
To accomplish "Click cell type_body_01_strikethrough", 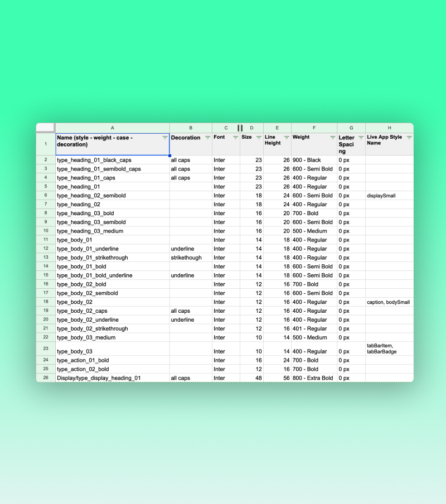I will (113, 258).
